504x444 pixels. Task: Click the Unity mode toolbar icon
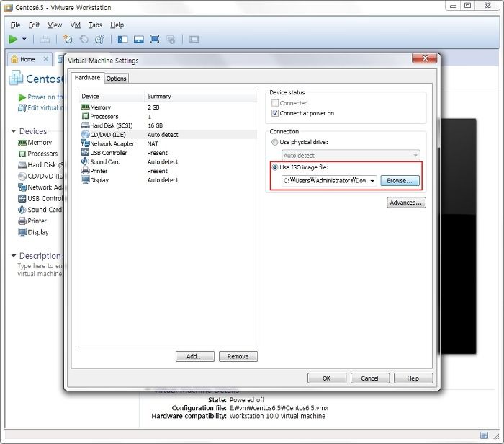pyautogui.click(x=171, y=39)
